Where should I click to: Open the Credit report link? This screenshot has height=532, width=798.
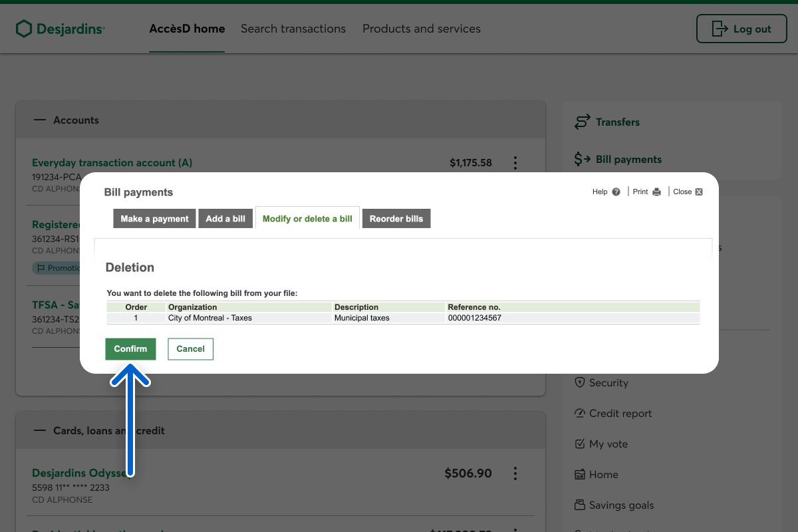click(x=620, y=414)
